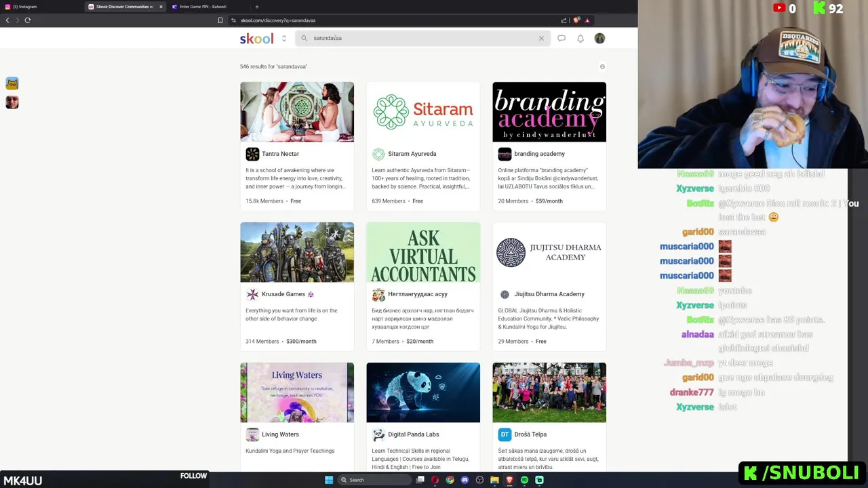Launch Google Chrome from the taskbar
Image resolution: width=868 pixels, height=488 pixels.
pos(450,480)
